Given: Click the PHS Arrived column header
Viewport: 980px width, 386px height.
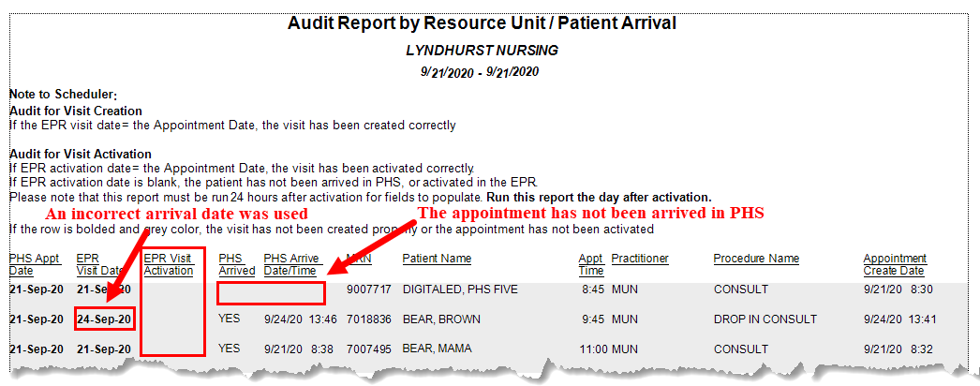Looking at the screenshot, I should pos(237,265).
